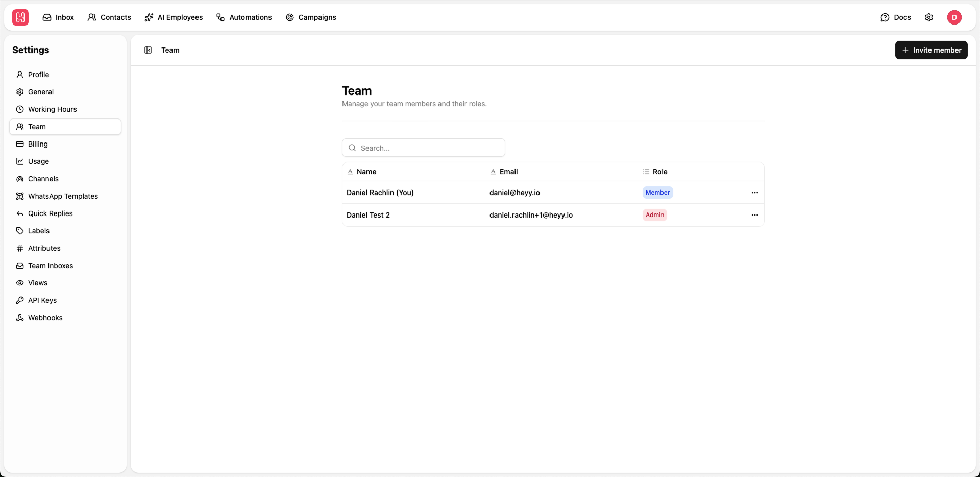Screen dimensions: 980x477
Task: Click the Docs help icon
Action: [x=886, y=17]
